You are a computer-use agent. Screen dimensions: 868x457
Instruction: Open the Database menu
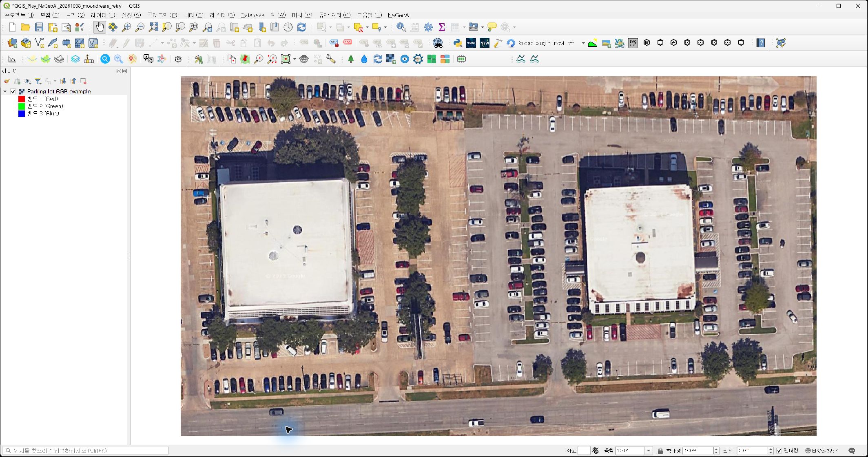(252, 15)
